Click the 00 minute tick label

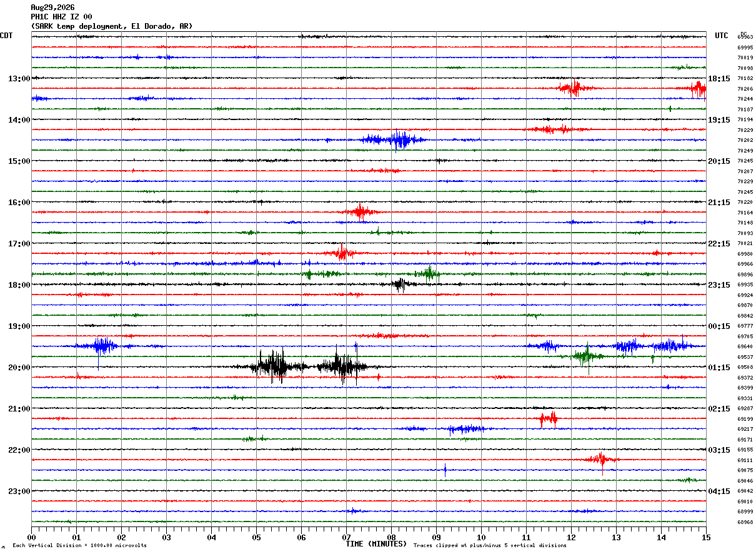point(32,537)
